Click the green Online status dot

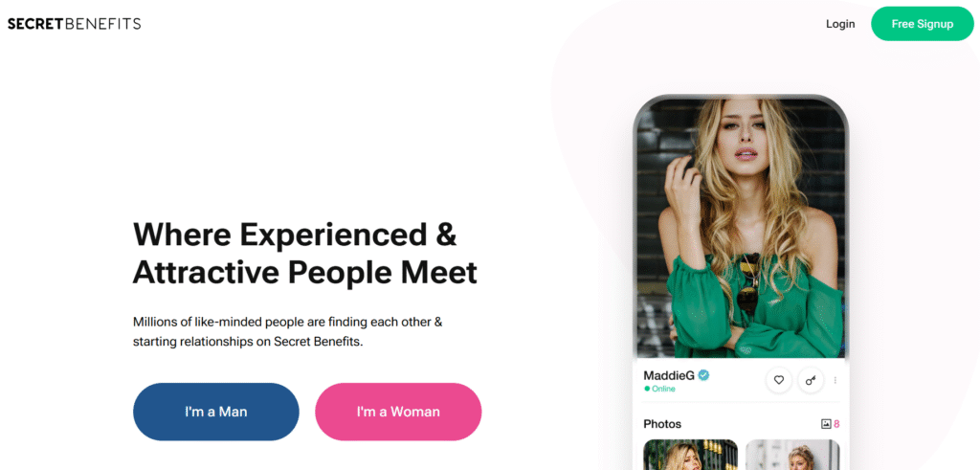pos(647,389)
